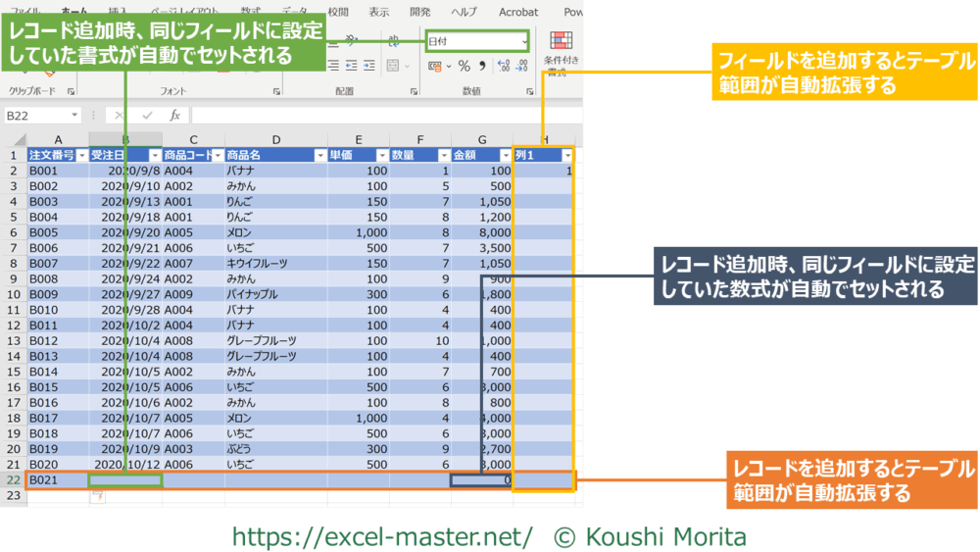Viewport: 980px width, 552px height.
Task: Open the 注文番号 column filter dropdown
Action: [82, 155]
